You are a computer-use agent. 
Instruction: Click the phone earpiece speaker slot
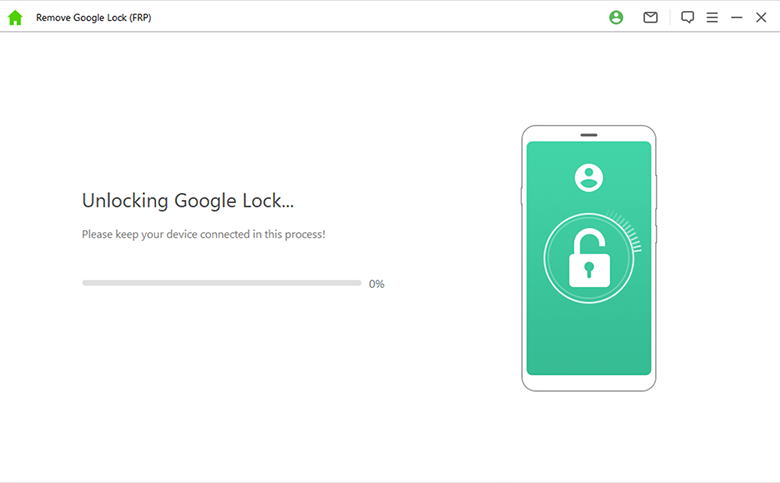[588, 134]
